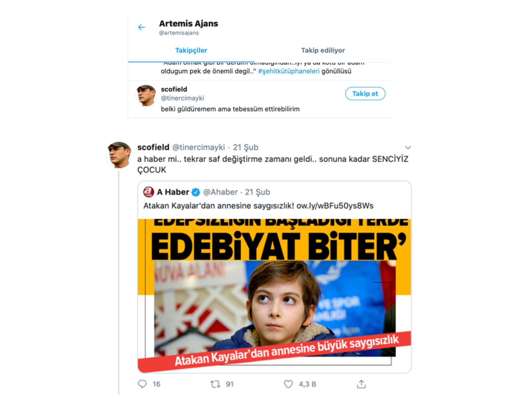Like the tweet with the heart icon

(288, 384)
